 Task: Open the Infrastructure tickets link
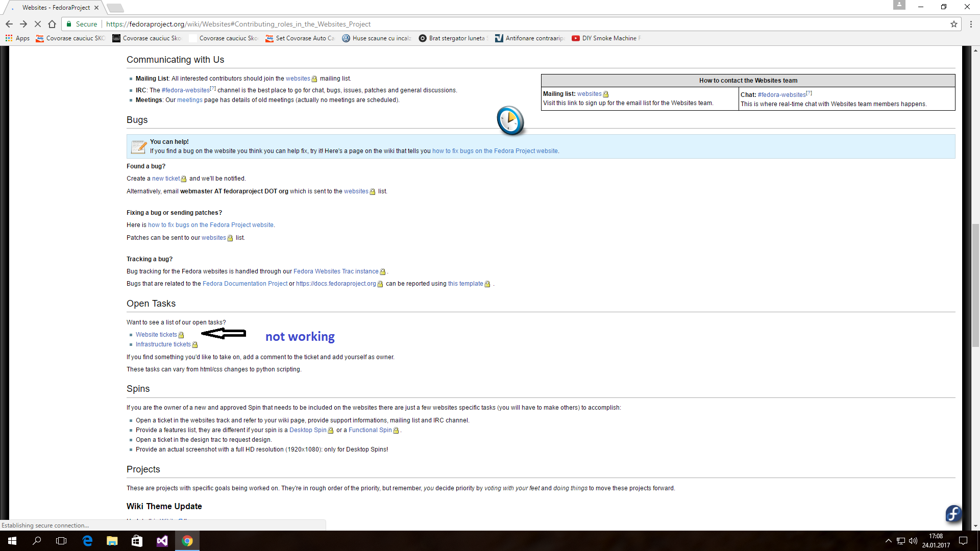pyautogui.click(x=163, y=344)
